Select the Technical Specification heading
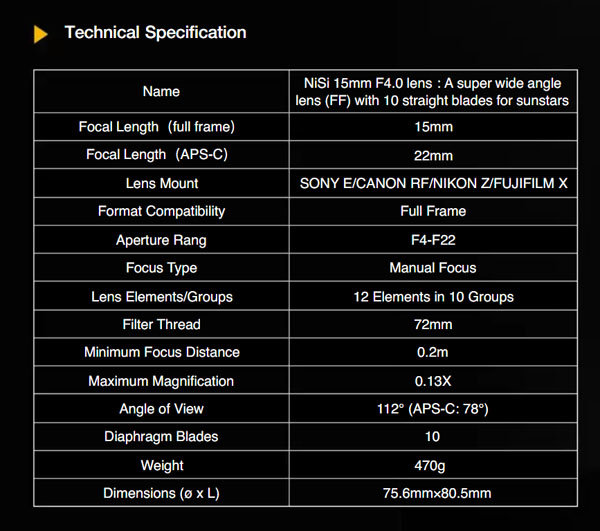The width and height of the screenshot is (600, 531). click(x=155, y=33)
